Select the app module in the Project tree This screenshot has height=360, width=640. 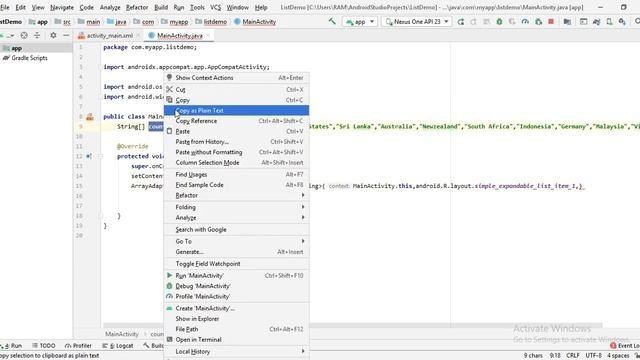click(x=36, y=48)
